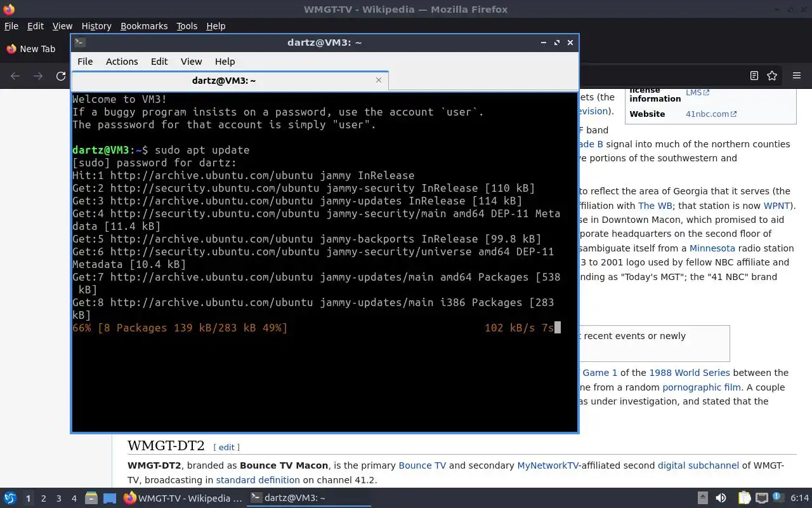Close the dartz@VM3 terminal tab
This screenshot has height=508, width=812.
click(x=379, y=80)
